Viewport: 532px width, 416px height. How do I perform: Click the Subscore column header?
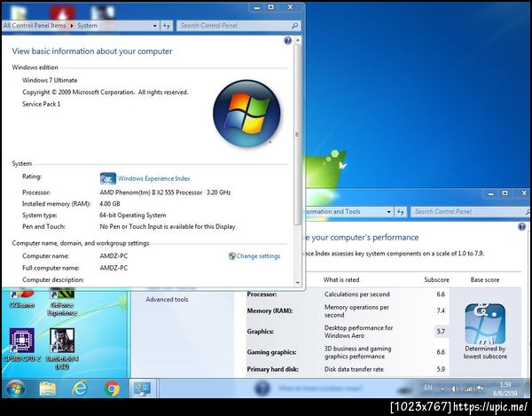click(x=436, y=280)
